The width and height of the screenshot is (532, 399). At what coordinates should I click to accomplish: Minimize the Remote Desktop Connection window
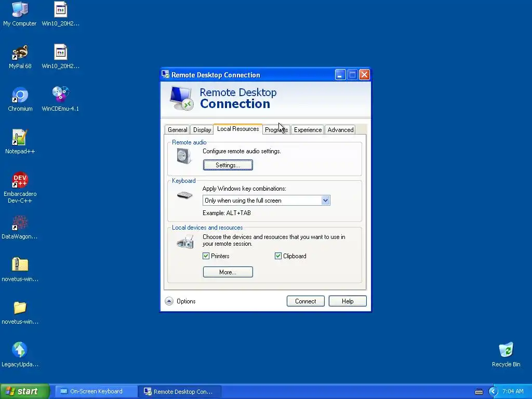[340, 74]
